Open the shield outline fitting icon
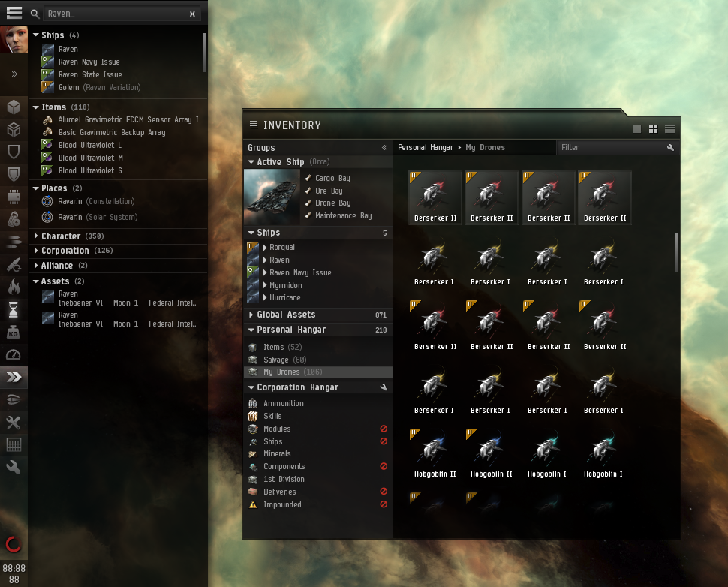Screen dimensions: 728x587 [x=14, y=152]
